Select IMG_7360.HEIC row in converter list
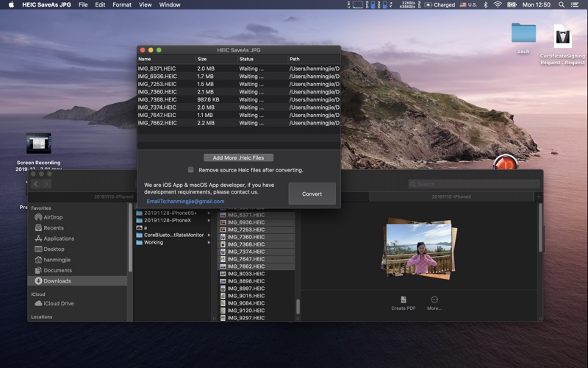The width and height of the screenshot is (588, 368). tap(239, 91)
